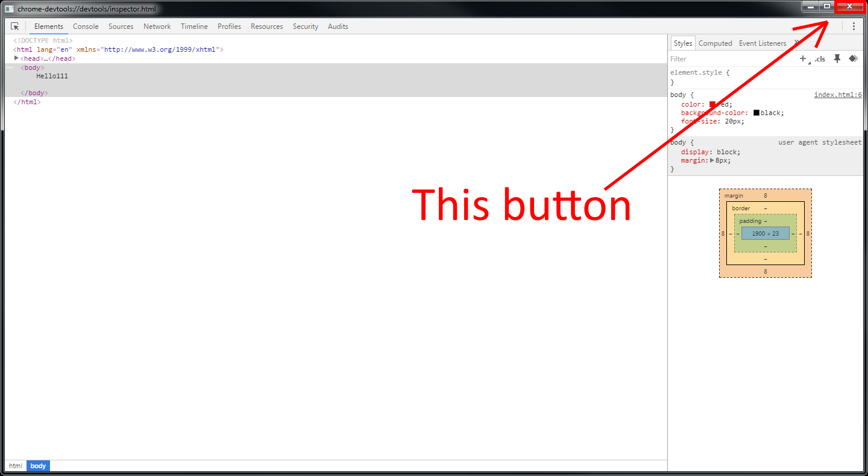The image size is (868, 476).
Task: Expand the margin shorthand property triangle
Action: coord(712,161)
